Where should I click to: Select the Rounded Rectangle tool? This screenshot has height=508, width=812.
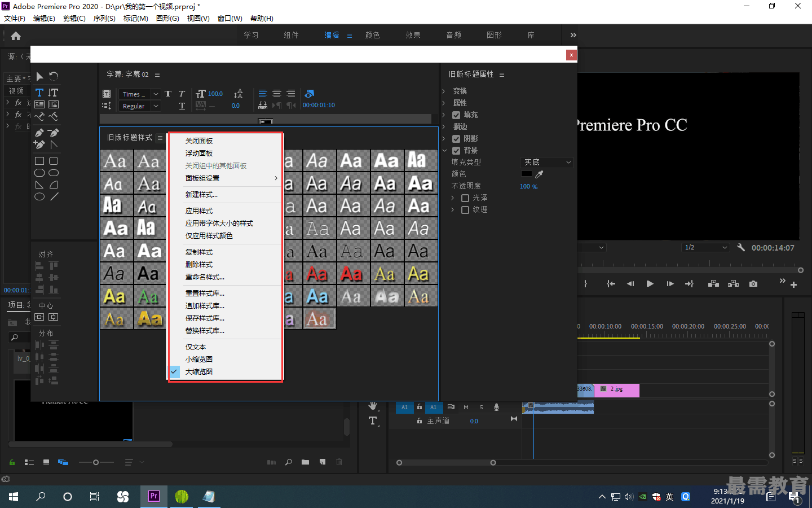point(54,161)
